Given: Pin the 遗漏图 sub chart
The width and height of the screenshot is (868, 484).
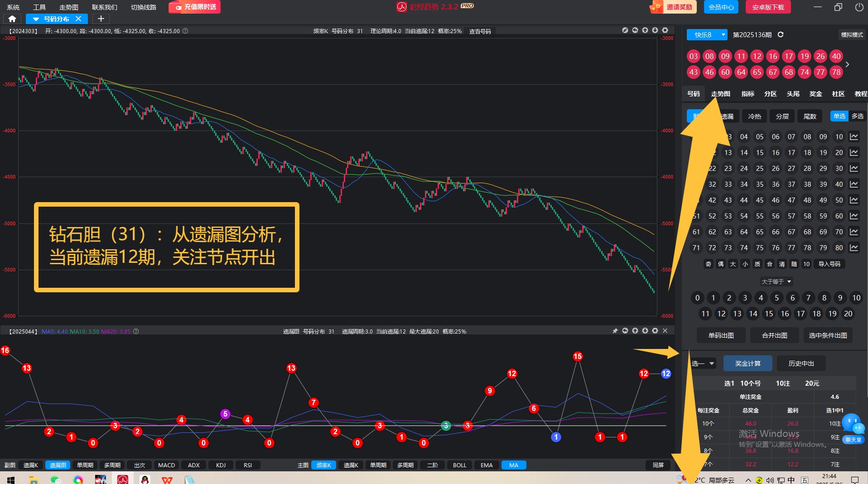Looking at the screenshot, I should (x=615, y=331).
